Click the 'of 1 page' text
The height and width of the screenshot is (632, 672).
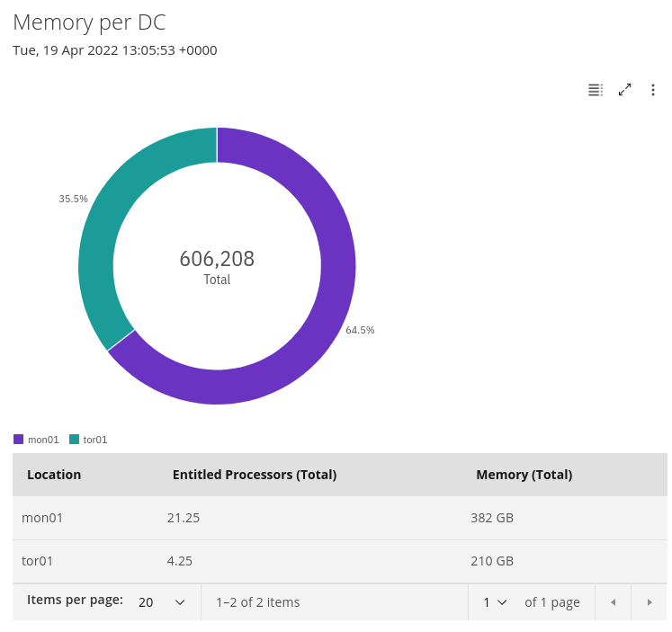(x=552, y=602)
